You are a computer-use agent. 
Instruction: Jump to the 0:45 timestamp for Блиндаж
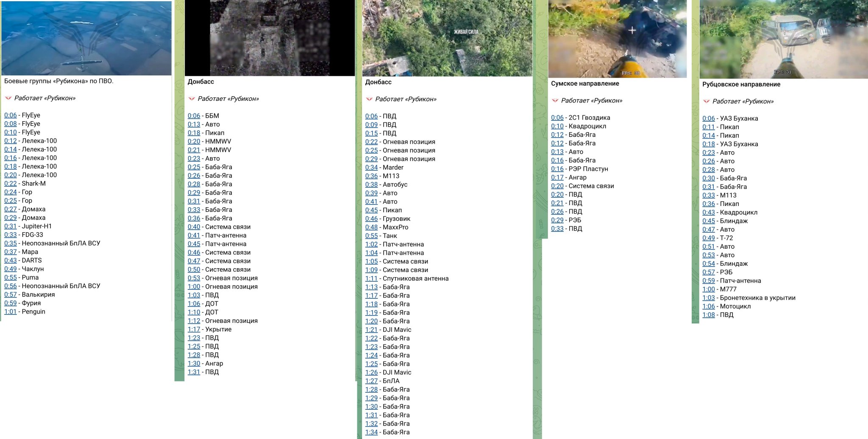(x=709, y=221)
